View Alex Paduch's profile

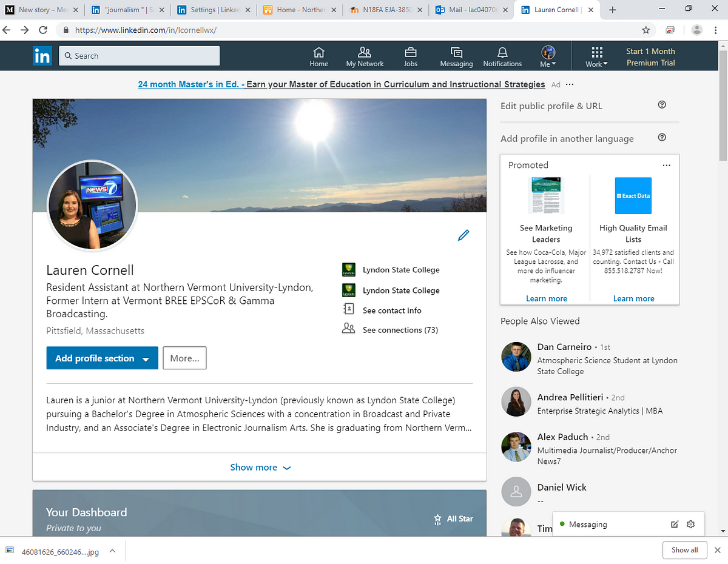[x=562, y=437]
